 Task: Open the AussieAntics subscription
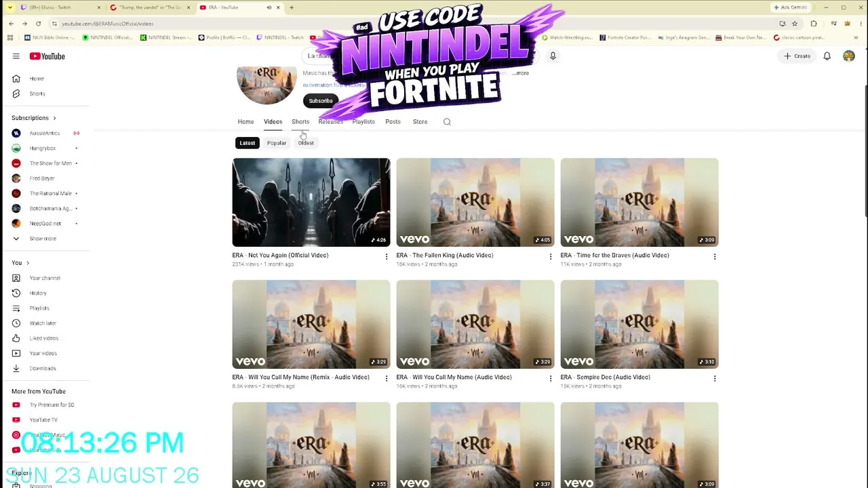click(x=45, y=133)
